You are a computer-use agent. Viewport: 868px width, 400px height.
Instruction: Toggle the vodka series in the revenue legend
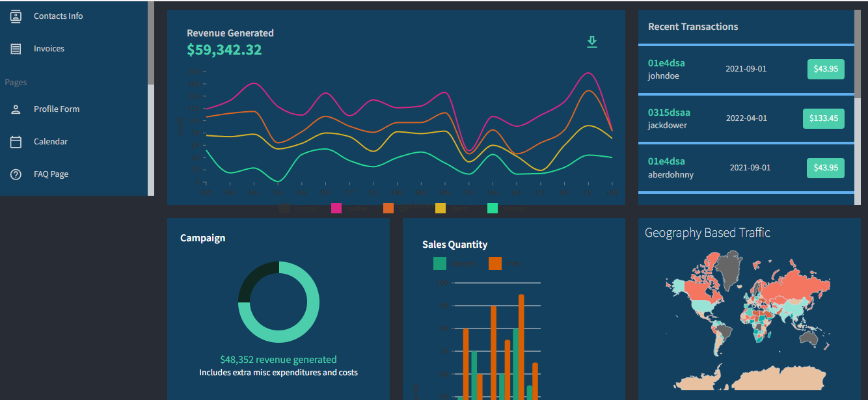pyautogui.click(x=336, y=207)
